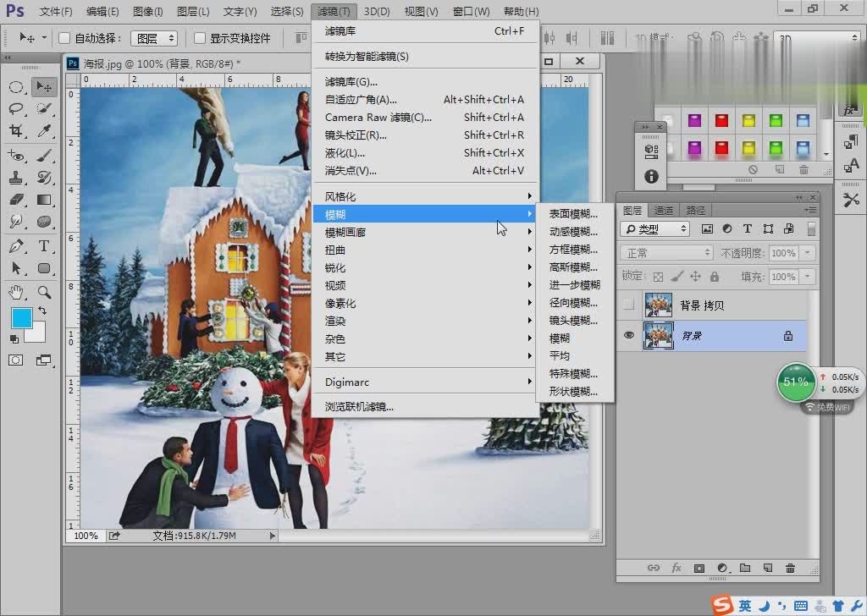Select the Horizontal Type tool
This screenshot has height=616, width=867.
[x=44, y=246]
